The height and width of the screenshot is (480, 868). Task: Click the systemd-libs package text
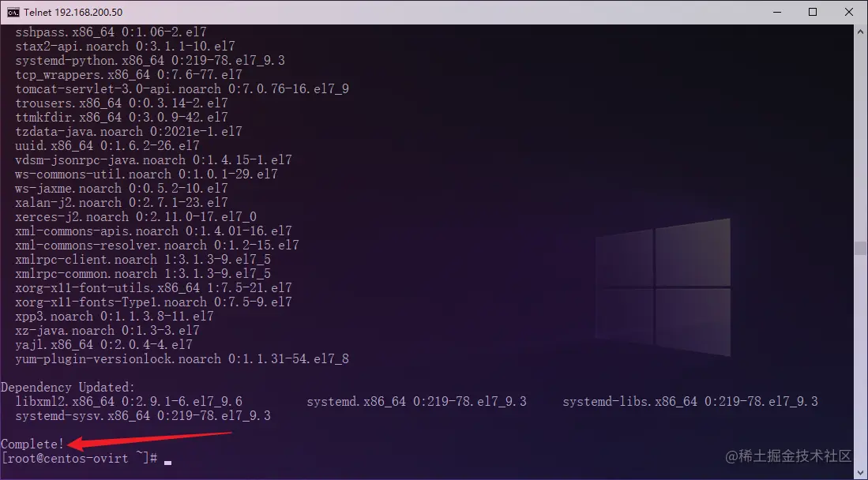click(x=690, y=401)
